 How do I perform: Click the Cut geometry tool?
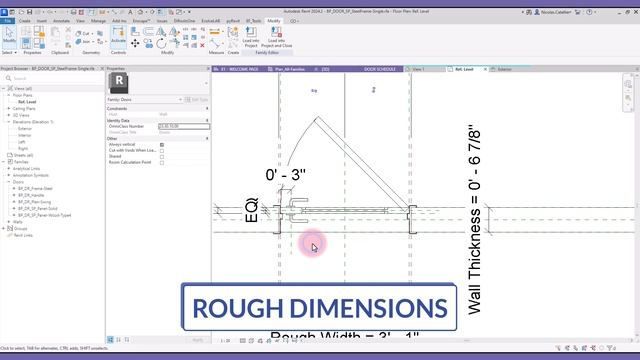click(x=83, y=33)
